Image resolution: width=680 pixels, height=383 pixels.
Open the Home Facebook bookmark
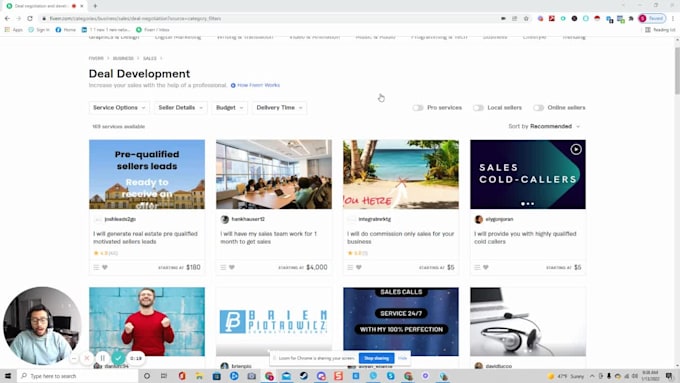point(65,30)
